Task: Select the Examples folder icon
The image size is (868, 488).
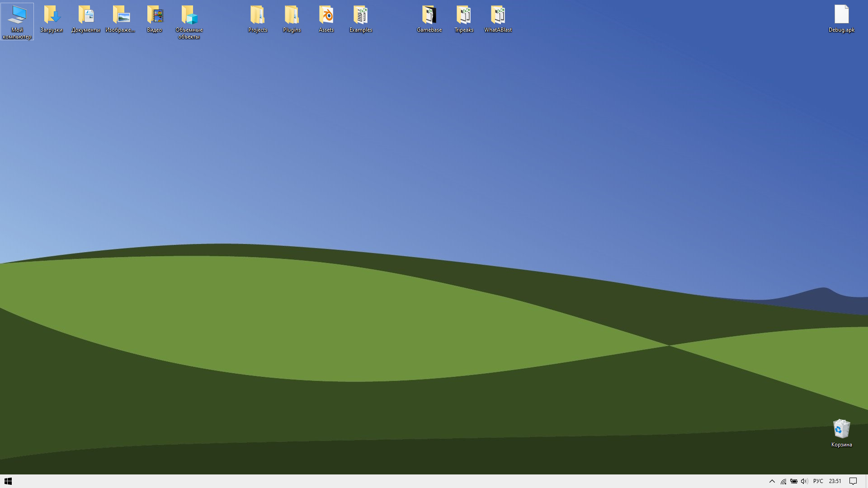Action: coord(361,19)
